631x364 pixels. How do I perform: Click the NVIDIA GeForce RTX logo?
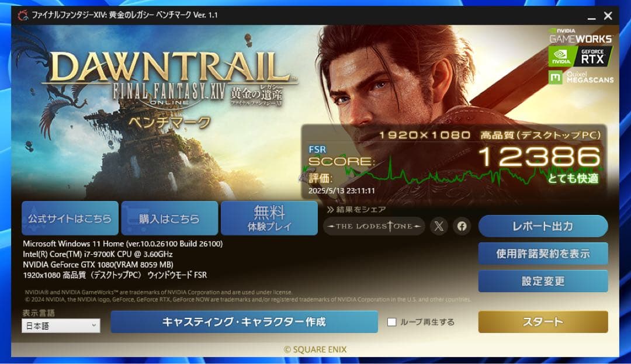[x=580, y=56]
